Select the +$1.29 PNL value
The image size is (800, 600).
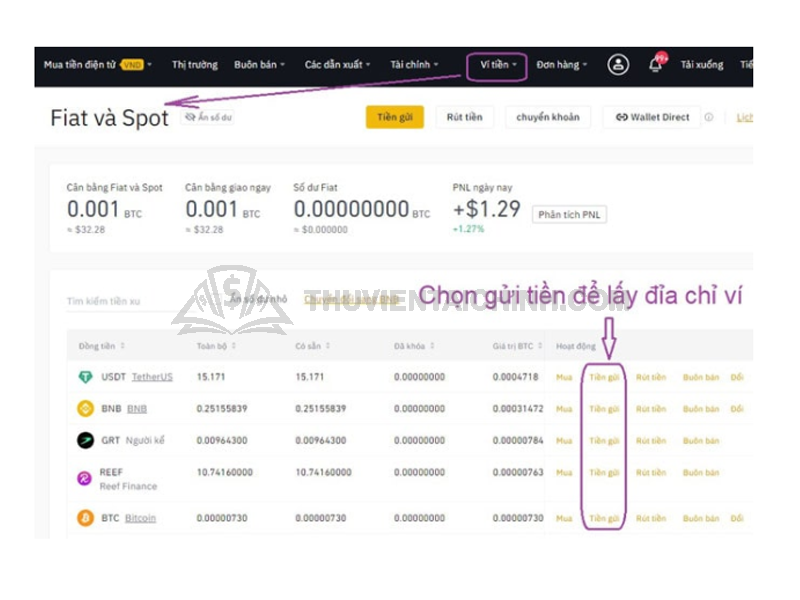(487, 209)
